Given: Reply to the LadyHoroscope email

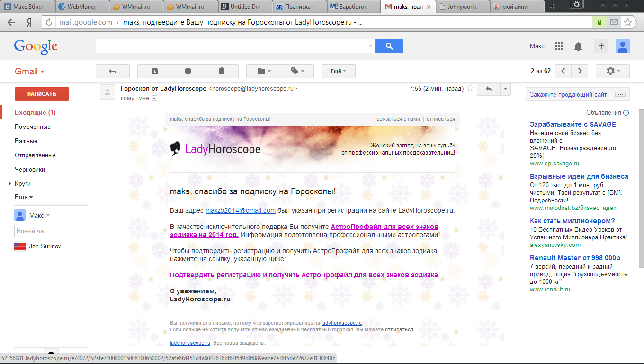Looking at the screenshot, I should click(x=489, y=89).
